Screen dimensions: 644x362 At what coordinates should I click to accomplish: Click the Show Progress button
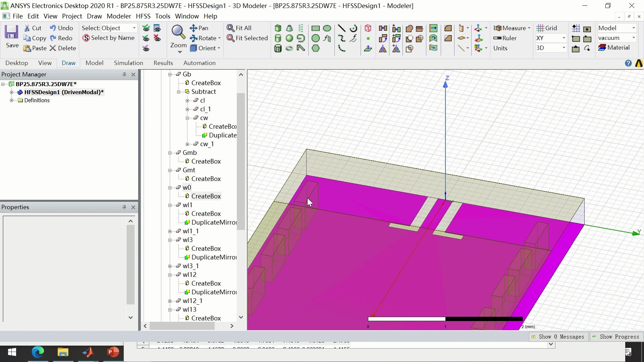616,337
